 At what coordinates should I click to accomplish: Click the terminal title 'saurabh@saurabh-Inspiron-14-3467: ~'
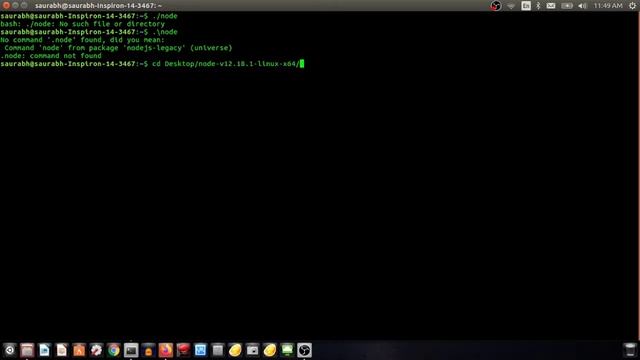click(98, 6)
